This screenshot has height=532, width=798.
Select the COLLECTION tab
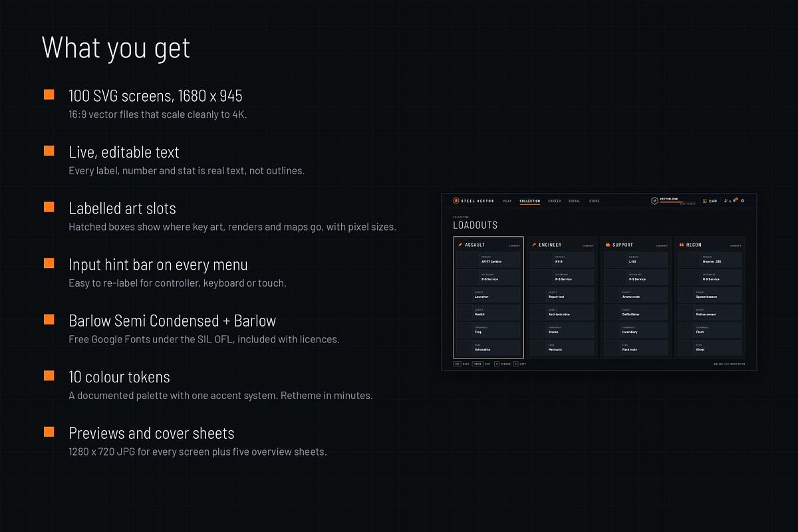tap(530, 201)
